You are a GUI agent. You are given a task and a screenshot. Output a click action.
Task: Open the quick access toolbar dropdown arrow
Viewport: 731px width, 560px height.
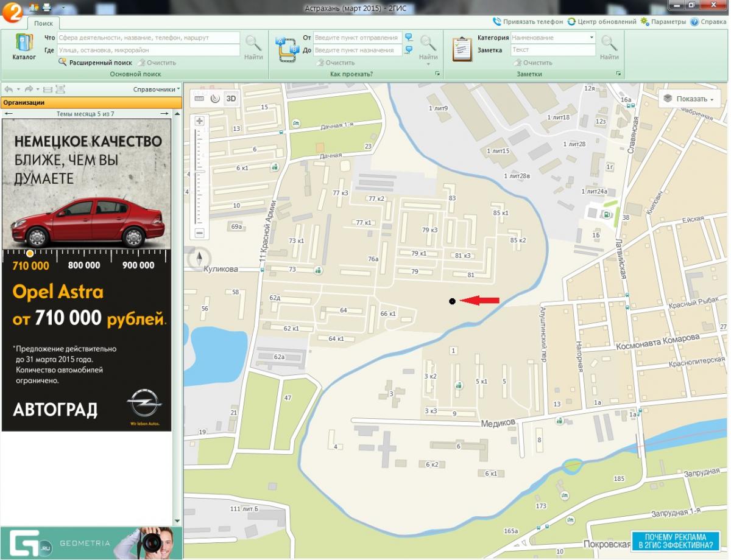[x=63, y=7]
